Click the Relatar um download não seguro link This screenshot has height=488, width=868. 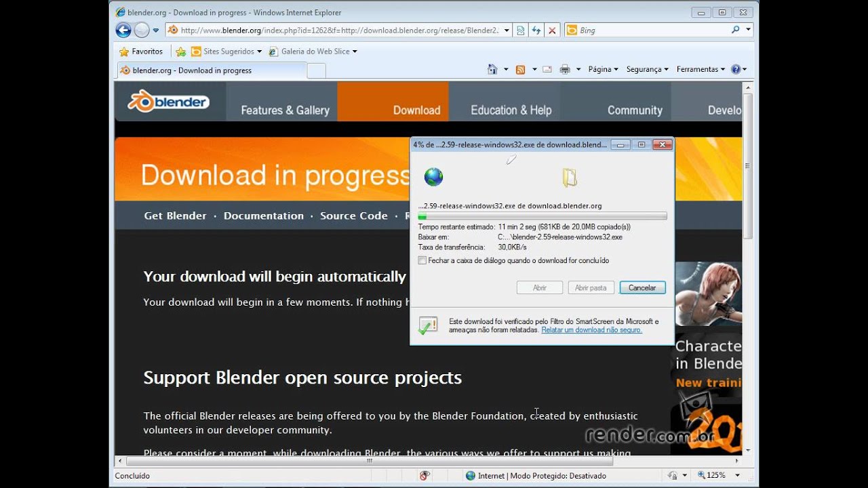tap(591, 330)
